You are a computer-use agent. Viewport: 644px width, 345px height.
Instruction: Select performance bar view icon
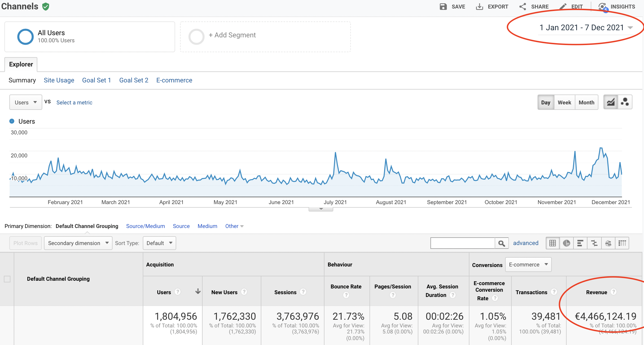point(580,243)
